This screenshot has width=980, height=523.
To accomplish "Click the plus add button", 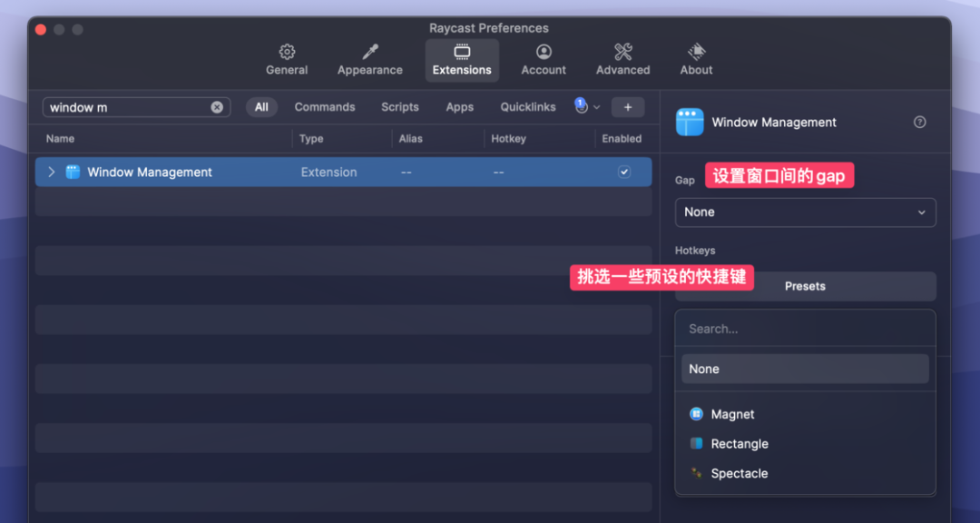I will click(x=628, y=107).
